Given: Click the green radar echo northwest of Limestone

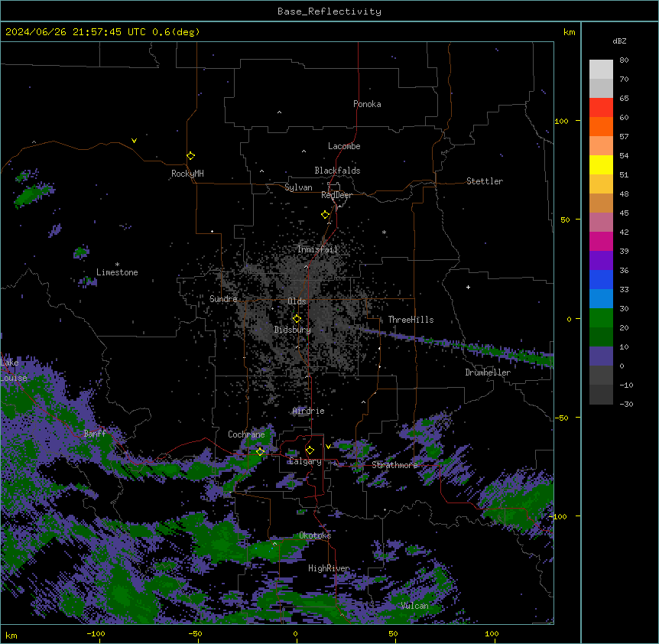Looking at the screenshot, I should click(x=33, y=194).
